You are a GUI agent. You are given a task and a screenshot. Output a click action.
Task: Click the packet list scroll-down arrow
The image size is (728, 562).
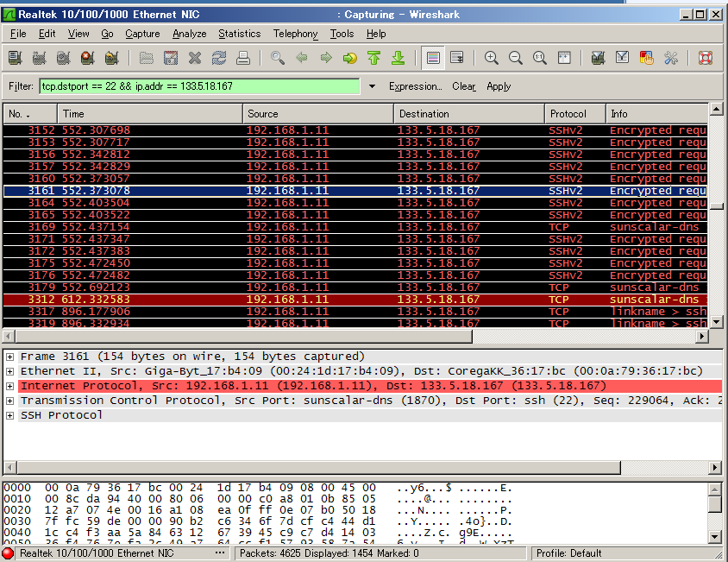(716, 321)
